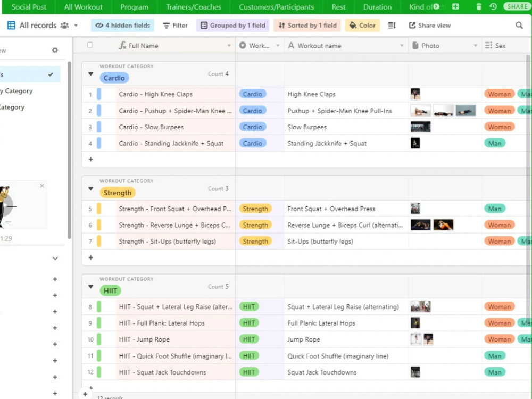This screenshot has height=399, width=532.
Task: Open the Color paint bucket menu
Action: pyautogui.click(x=362, y=26)
